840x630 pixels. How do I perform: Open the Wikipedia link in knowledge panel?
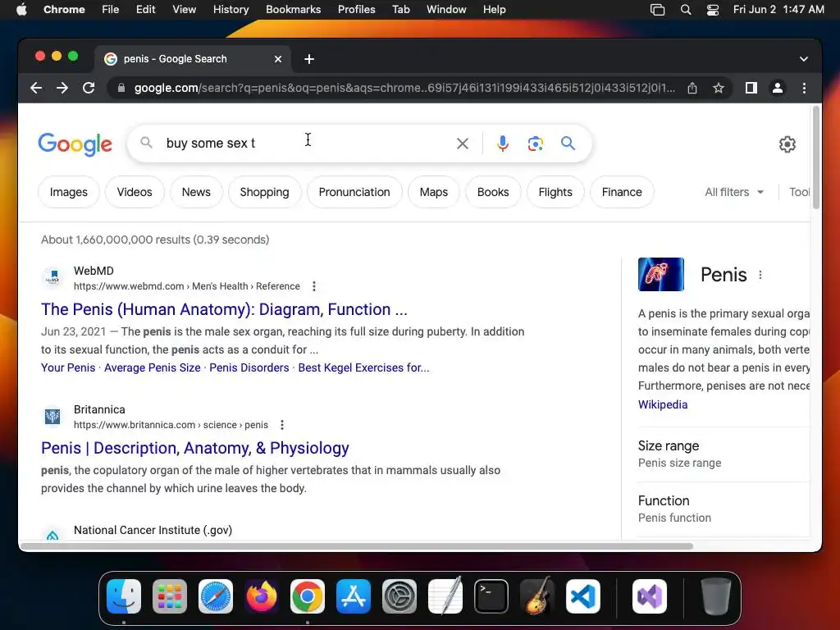[x=663, y=404]
